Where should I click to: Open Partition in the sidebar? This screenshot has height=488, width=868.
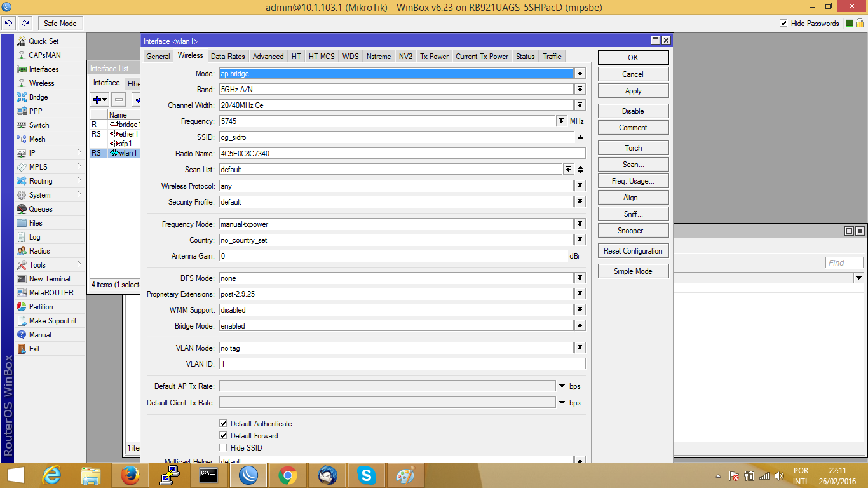click(41, 307)
